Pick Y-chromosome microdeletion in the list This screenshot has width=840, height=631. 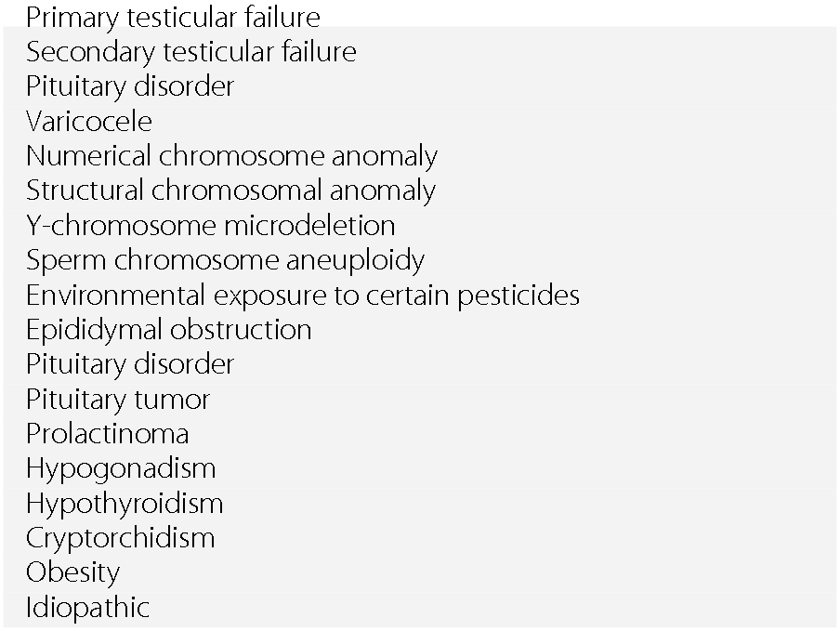pyautogui.click(x=210, y=226)
